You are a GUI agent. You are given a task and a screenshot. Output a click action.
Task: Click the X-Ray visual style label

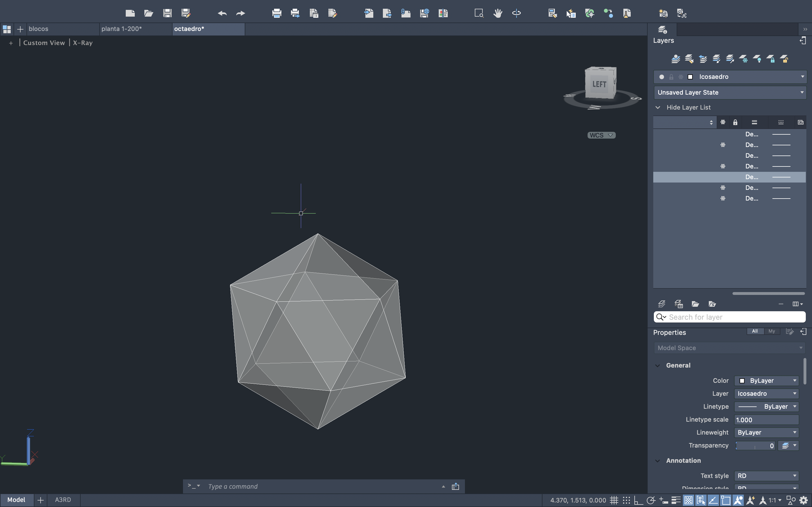(x=83, y=43)
